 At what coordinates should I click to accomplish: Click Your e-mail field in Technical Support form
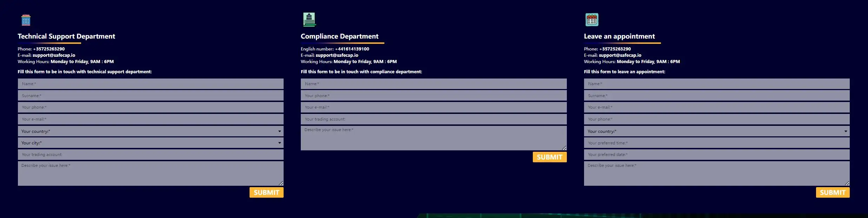tap(151, 119)
